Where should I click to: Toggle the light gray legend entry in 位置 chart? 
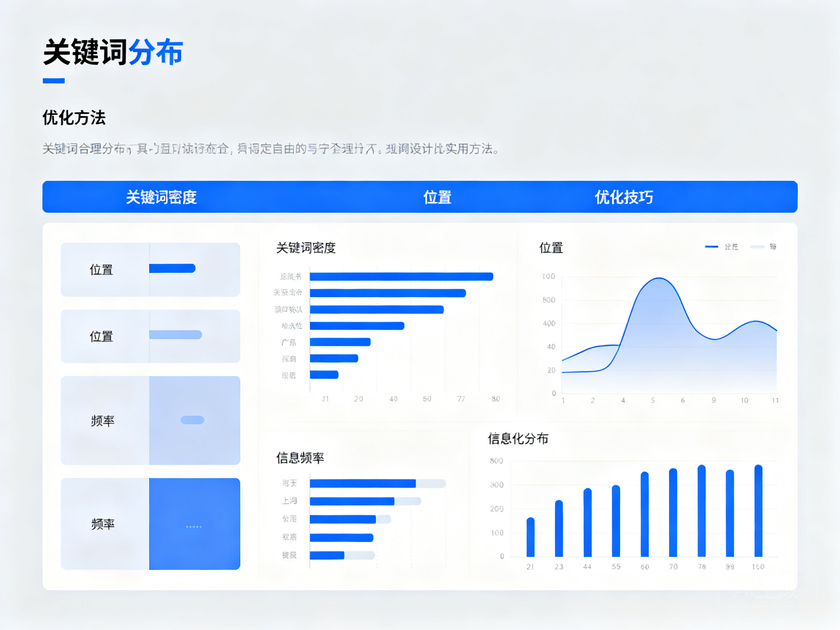(x=764, y=247)
